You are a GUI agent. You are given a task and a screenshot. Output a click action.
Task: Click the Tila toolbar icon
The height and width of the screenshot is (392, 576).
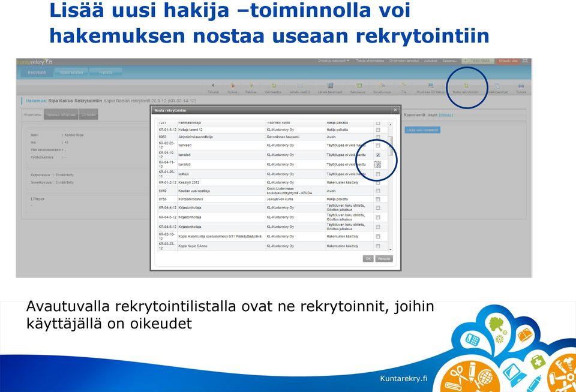point(404,85)
